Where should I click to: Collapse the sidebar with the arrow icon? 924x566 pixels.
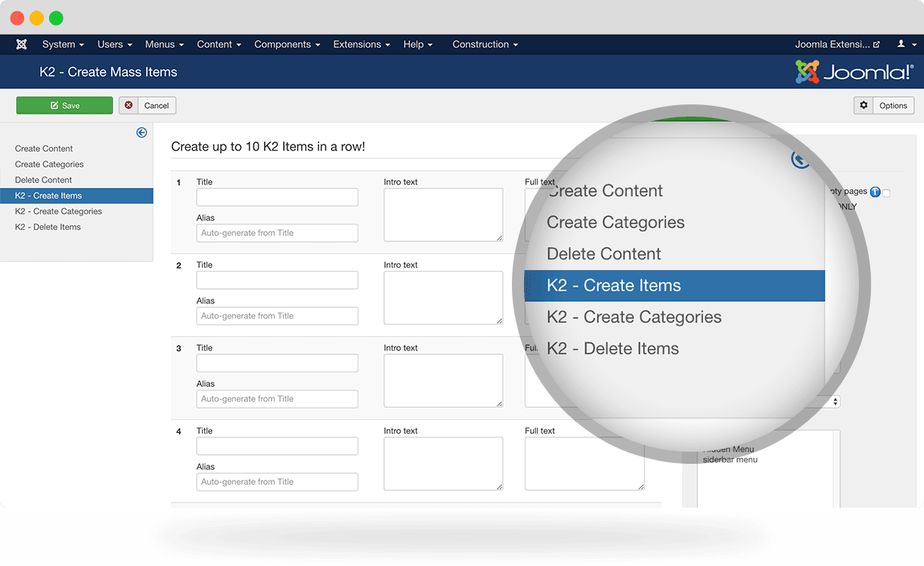(x=141, y=132)
